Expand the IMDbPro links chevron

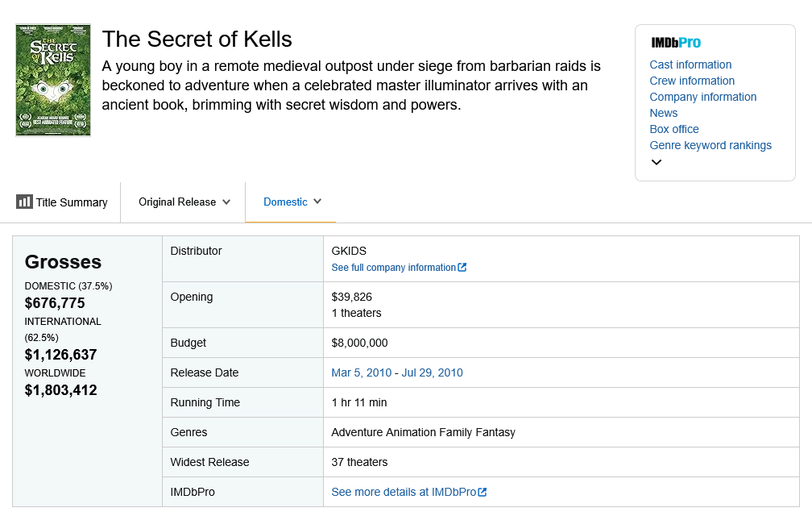(657, 162)
